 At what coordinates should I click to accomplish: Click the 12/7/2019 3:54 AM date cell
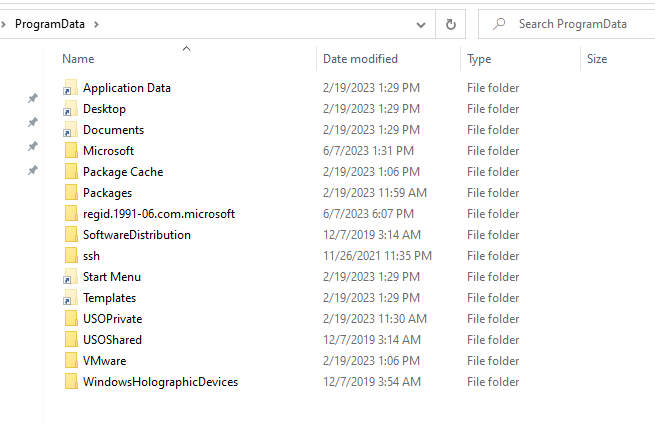(x=372, y=382)
